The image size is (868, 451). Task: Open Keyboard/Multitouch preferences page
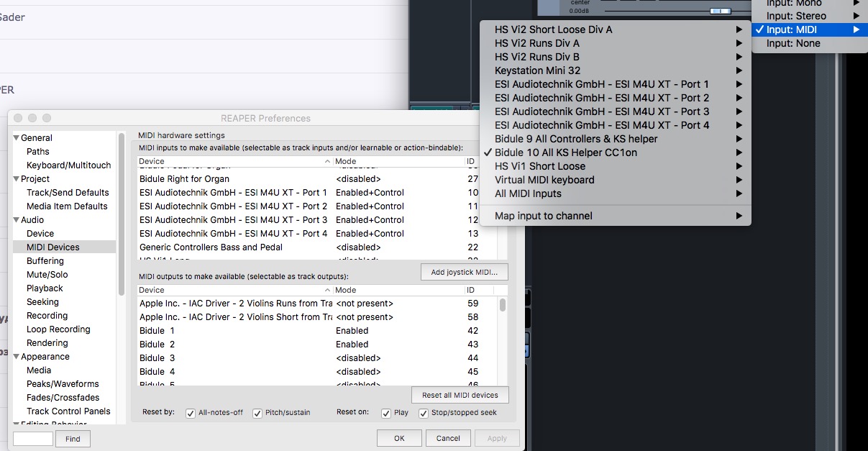click(68, 165)
